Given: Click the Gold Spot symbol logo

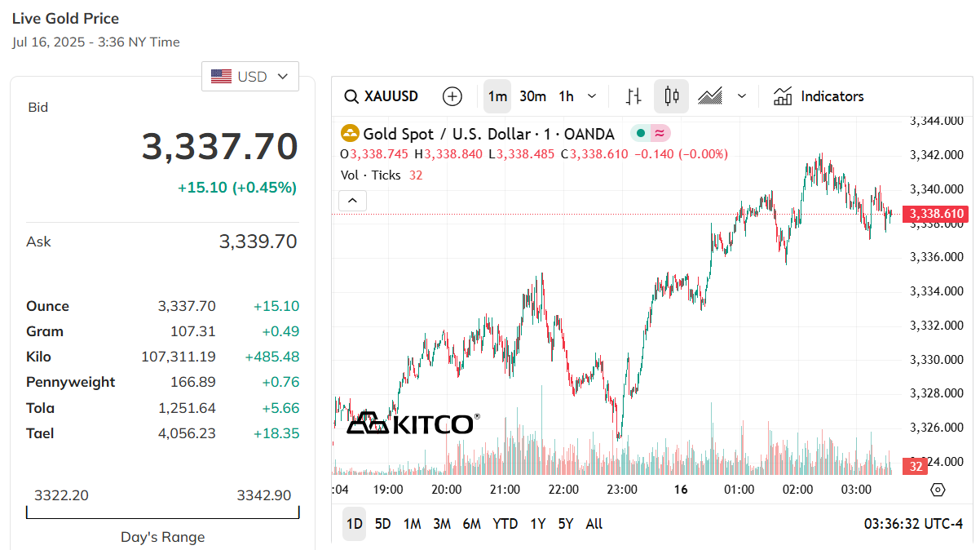Looking at the screenshot, I should pos(350,134).
